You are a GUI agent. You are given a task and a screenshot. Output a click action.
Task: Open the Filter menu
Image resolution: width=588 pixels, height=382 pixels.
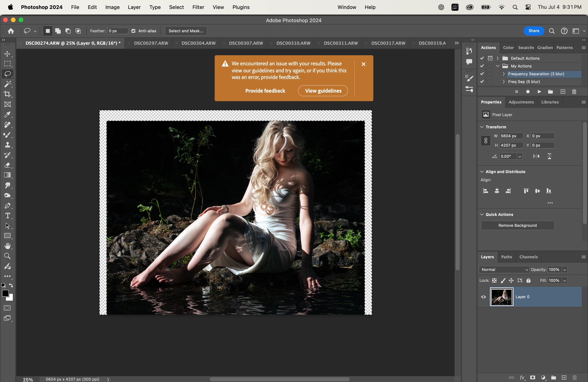pos(198,7)
